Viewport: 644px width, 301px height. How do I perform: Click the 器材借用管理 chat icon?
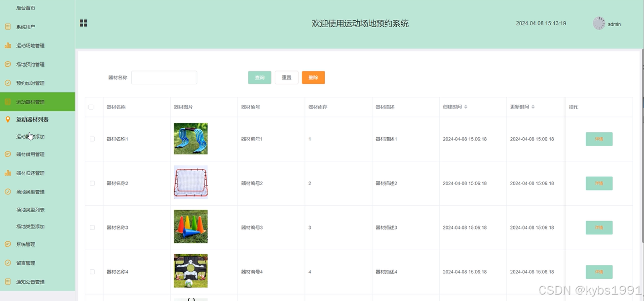8,154
